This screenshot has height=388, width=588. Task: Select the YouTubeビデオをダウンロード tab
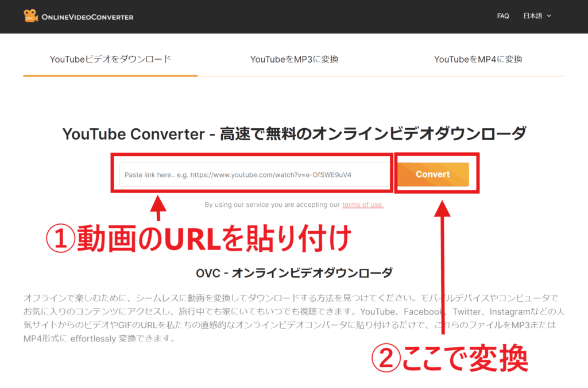pos(110,59)
